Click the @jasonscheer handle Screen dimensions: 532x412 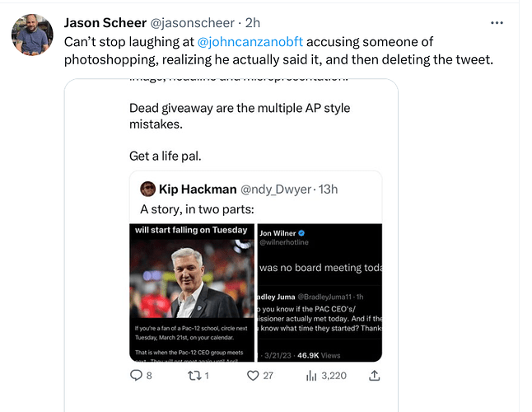pyautogui.click(x=192, y=23)
